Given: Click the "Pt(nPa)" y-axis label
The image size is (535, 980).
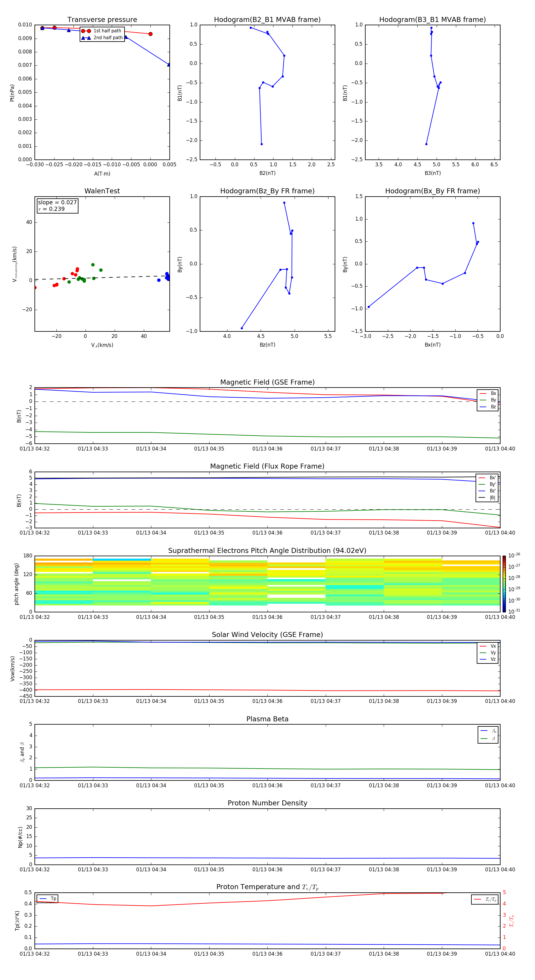Looking at the screenshot, I should pos(12,92).
